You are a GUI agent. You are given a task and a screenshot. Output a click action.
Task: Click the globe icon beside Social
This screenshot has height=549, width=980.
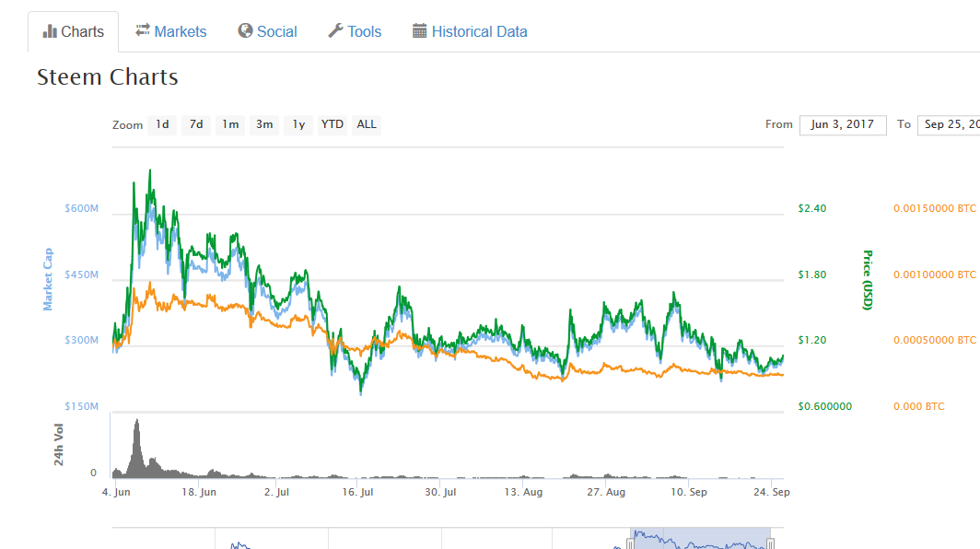(x=245, y=30)
